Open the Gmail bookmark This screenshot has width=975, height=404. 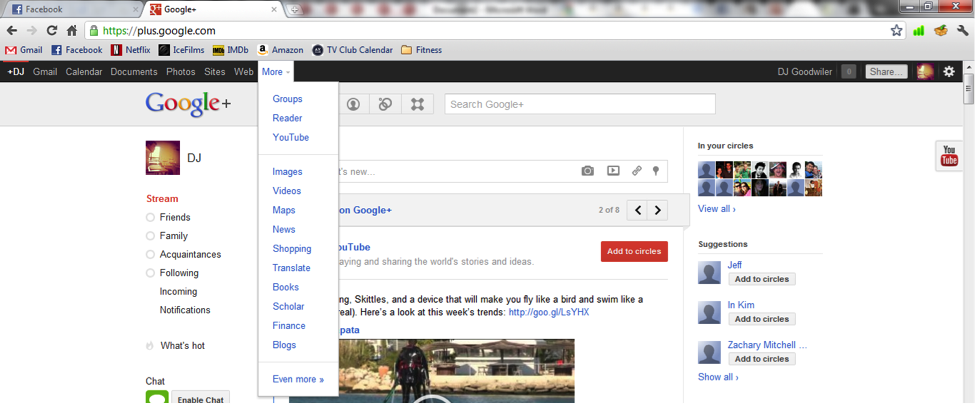pos(24,50)
